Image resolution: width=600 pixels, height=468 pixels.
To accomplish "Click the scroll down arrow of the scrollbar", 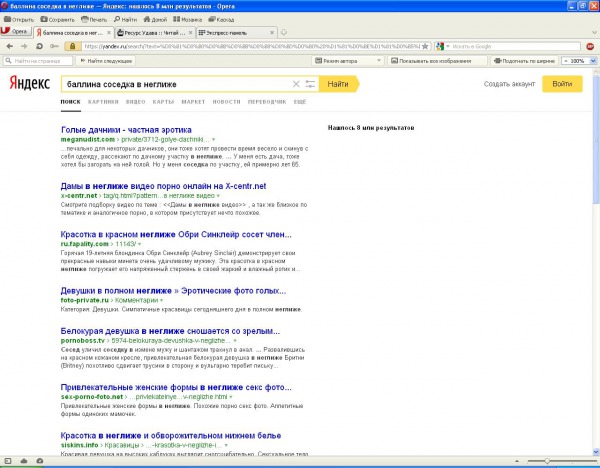I will tap(596, 452).
